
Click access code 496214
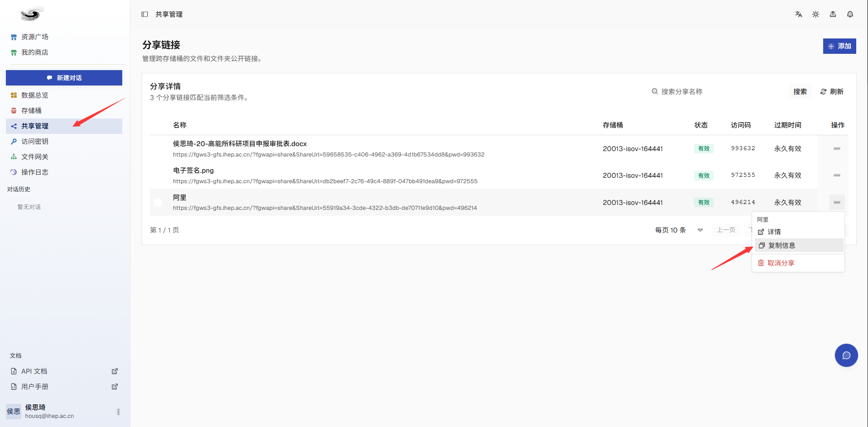(x=743, y=202)
